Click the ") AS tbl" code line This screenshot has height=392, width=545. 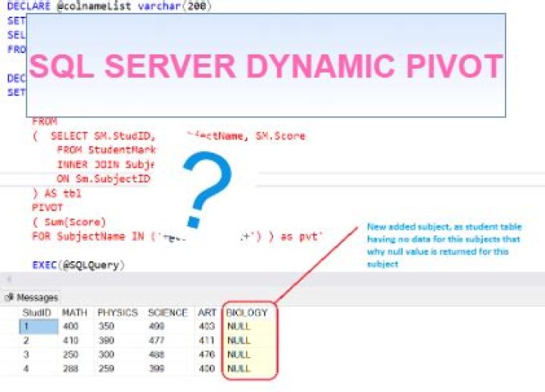(x=57, y=193)
